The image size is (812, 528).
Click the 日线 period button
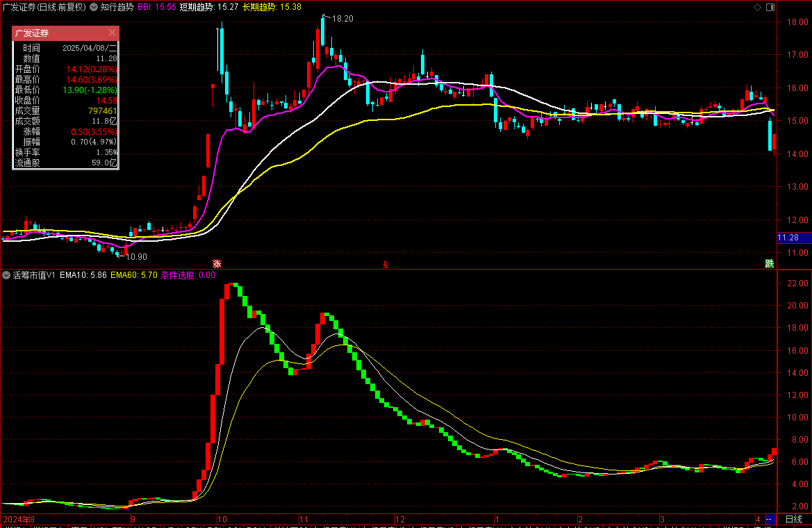793,519
